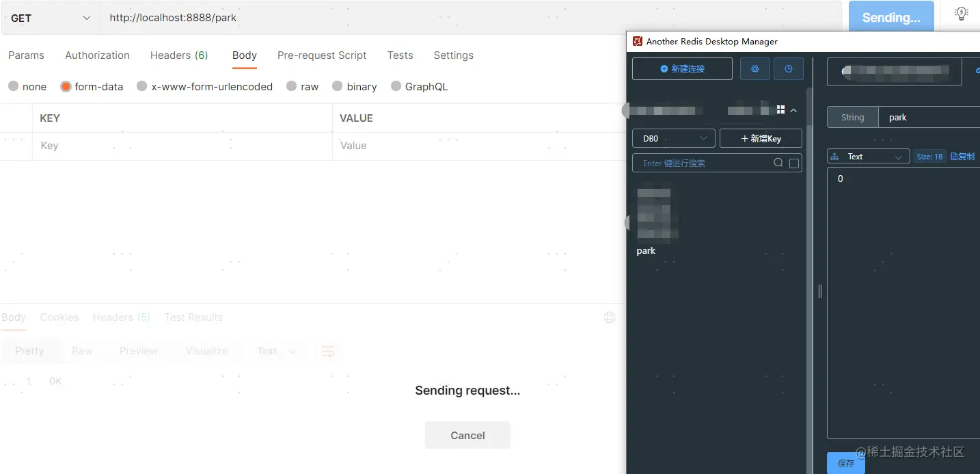The image size is (980, 474).
Task: Switch to the Params tab
Action: click(26, 55)
